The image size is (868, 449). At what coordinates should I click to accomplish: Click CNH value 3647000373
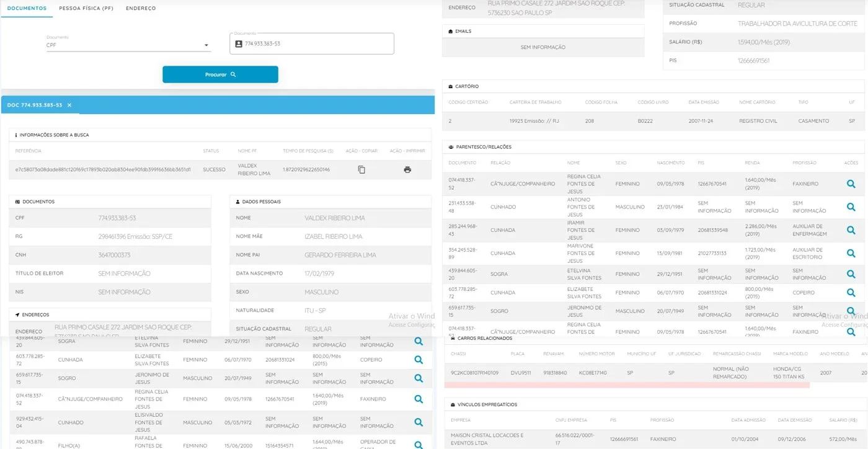pyautogui.click(x=114, y=255)
